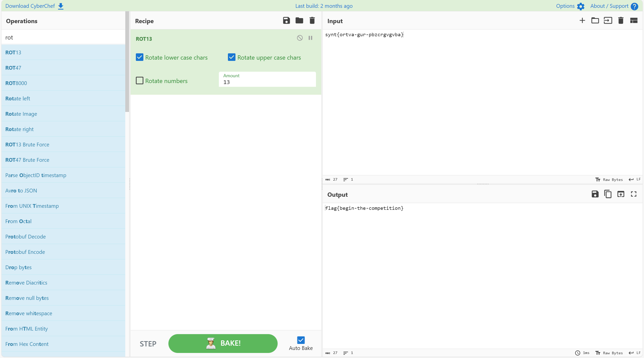Viewport: 644px width, 358px height.
Task: Open output LF end-of-line selector
Action: [x=635, y=353]
